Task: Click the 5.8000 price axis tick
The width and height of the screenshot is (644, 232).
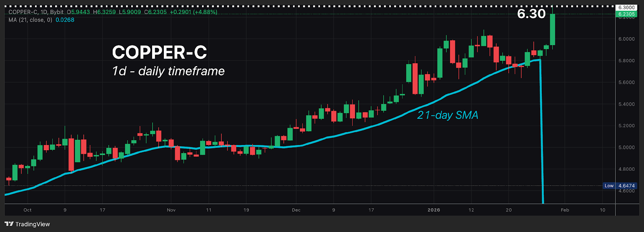Action: tap(627, 61)
